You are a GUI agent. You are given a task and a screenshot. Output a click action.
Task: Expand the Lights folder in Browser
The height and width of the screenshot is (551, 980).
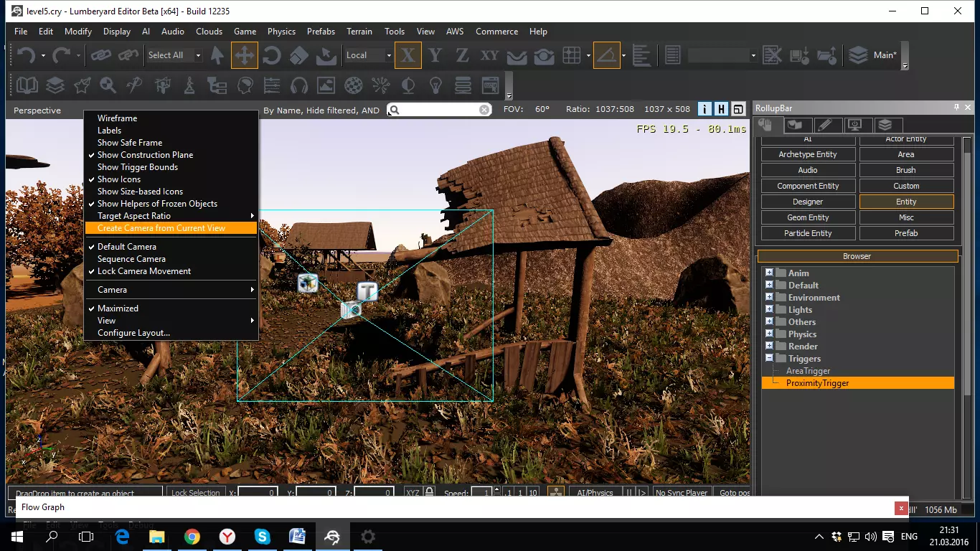(x=769, y=310)
